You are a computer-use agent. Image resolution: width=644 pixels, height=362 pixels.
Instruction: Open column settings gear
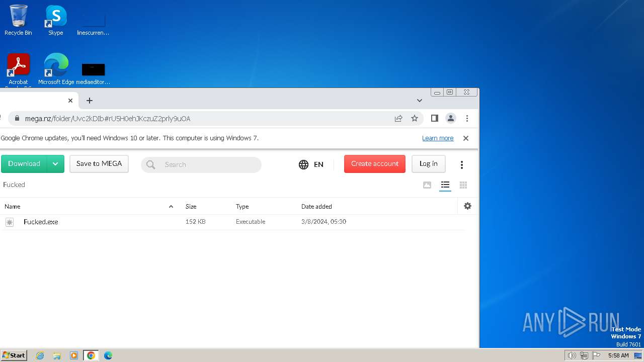[468, 206]
